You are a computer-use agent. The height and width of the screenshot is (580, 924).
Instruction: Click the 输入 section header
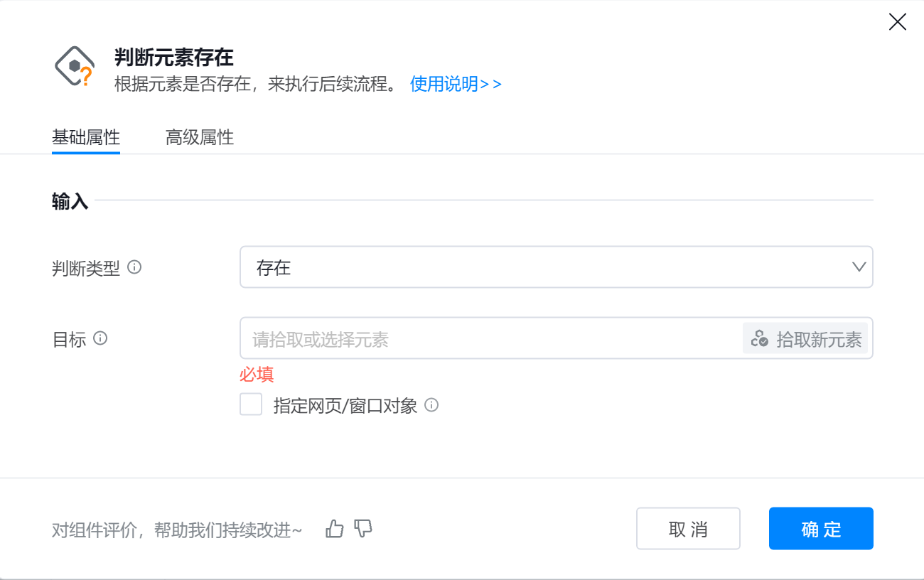point(70,201)
